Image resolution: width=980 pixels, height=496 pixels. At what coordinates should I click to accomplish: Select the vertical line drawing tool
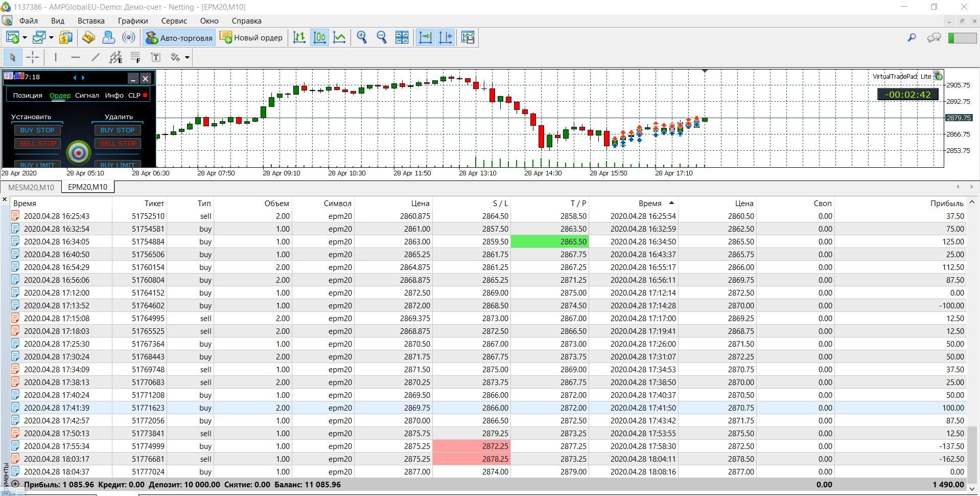pyautogui.click(x=55, y=57)
